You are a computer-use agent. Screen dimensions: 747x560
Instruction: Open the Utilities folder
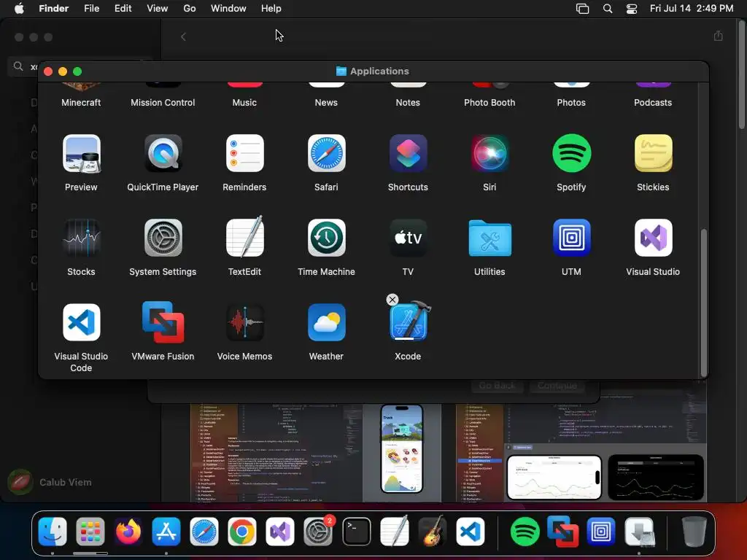pyautogui.click(x=489, y=238)
